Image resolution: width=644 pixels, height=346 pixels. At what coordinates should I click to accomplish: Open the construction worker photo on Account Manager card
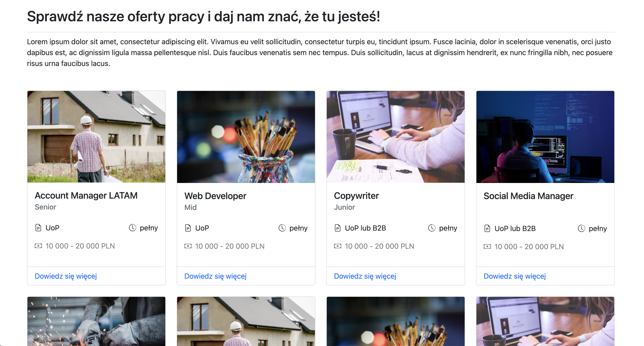97,137
